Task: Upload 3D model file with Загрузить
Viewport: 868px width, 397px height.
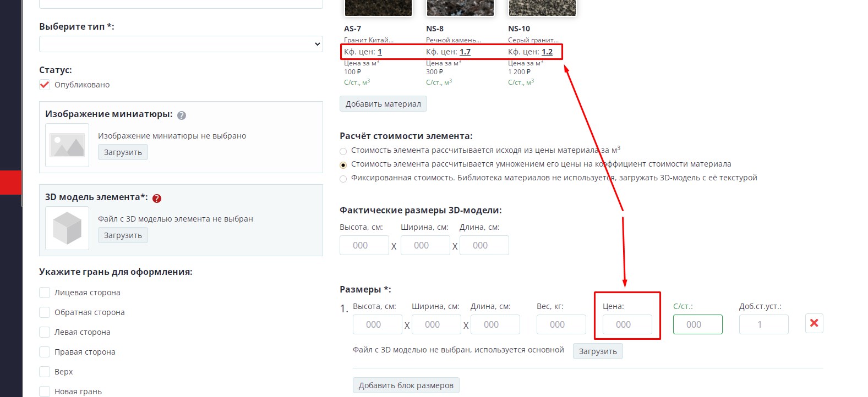Action: coord(123,235)
